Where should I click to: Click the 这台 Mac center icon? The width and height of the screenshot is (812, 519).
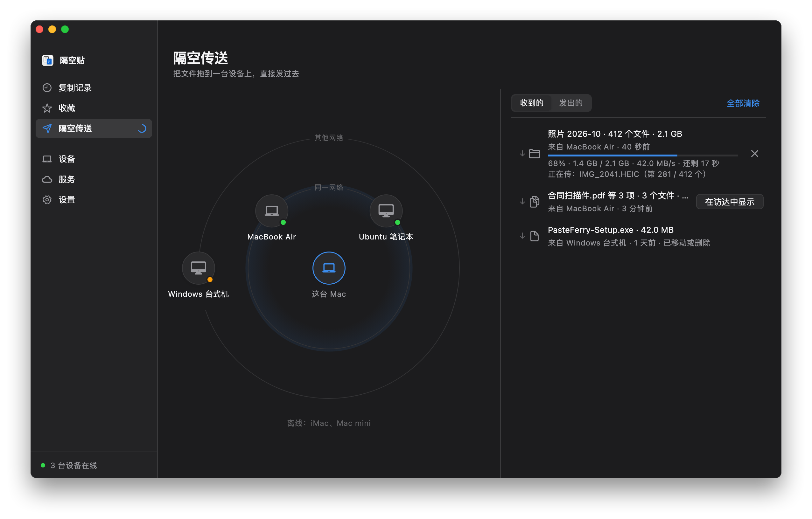click(x=329, y=268)
